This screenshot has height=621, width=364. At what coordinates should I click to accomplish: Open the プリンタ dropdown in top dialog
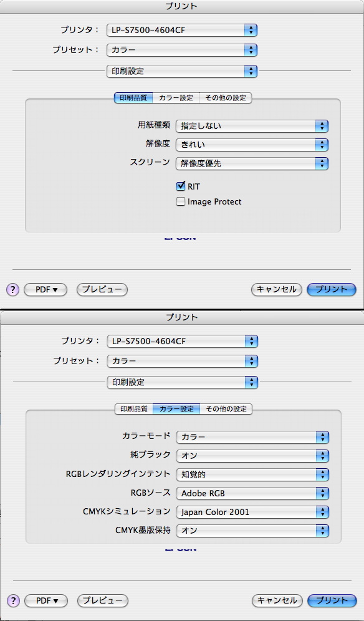coord(182,30)
